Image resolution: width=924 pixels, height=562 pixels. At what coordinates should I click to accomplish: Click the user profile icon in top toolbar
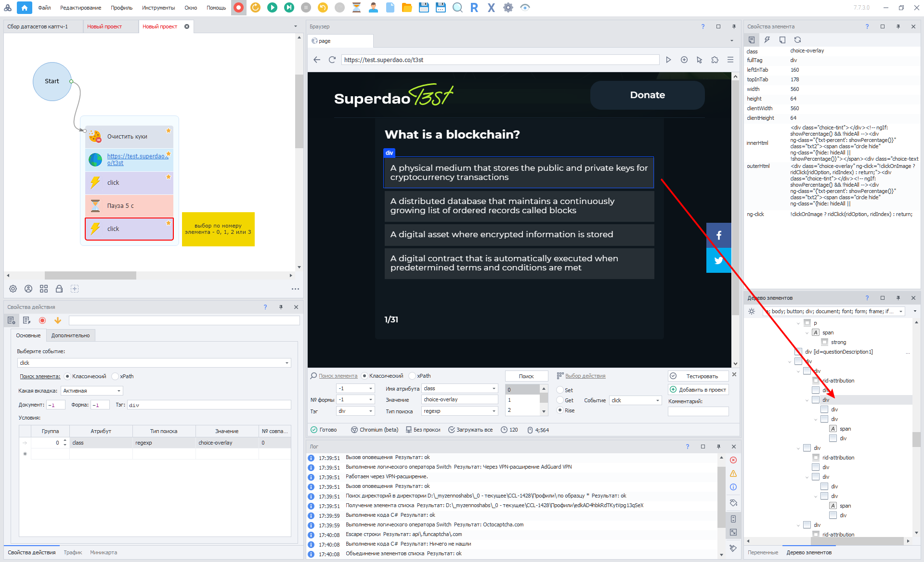click(x=373, y=8)
